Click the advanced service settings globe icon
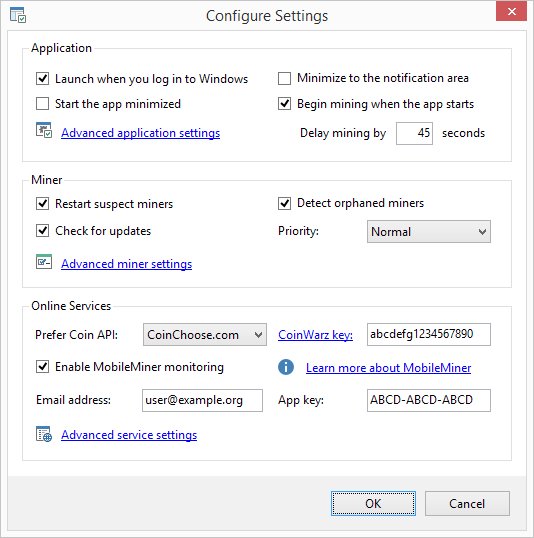 [x=44, y=434]
